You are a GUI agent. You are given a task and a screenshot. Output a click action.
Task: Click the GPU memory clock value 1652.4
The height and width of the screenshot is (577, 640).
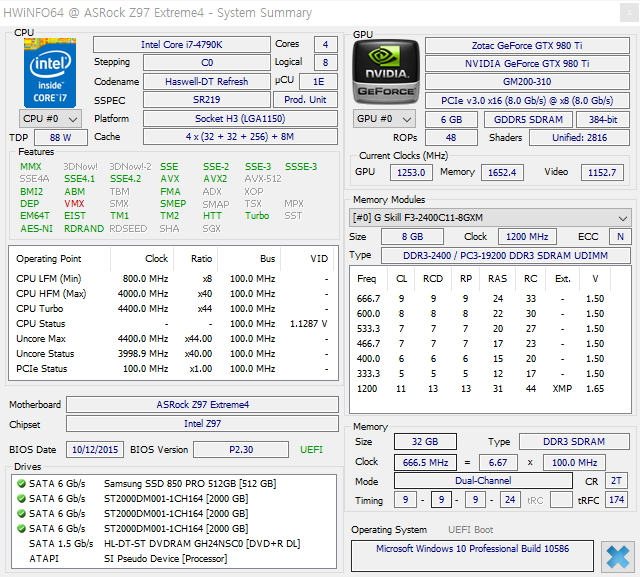tap(502, 173)
